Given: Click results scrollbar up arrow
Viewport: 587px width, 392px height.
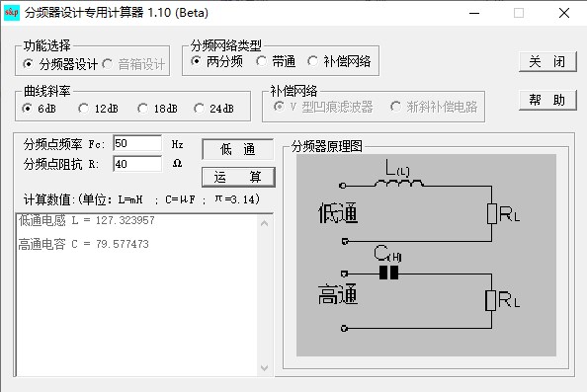Looking at the screenshot, I should 264,223.
